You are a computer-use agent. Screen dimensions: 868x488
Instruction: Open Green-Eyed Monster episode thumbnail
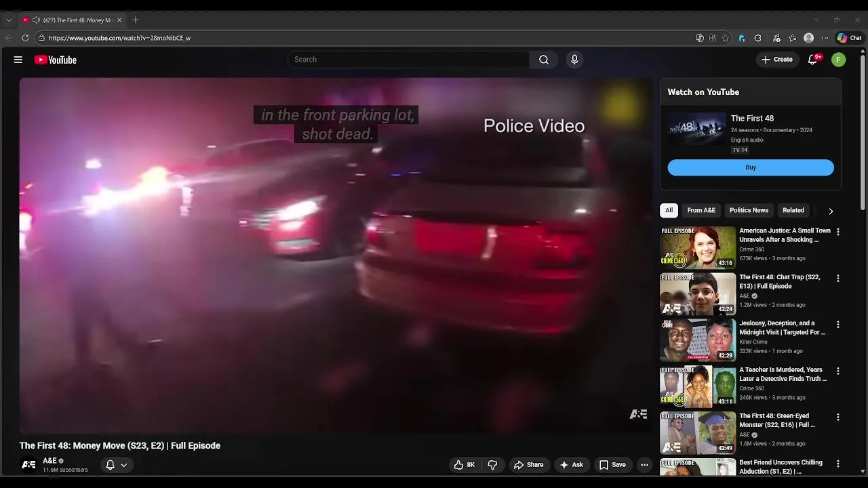coord(698,433)
